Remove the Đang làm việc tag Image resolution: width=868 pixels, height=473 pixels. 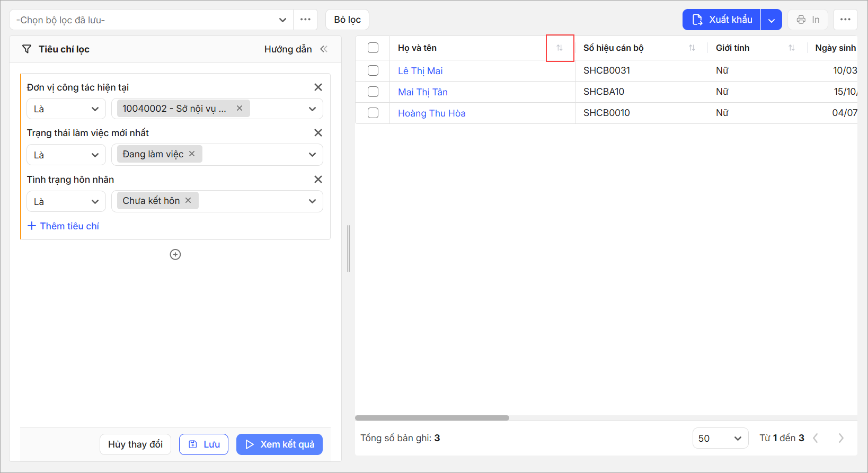coord(192,154)
